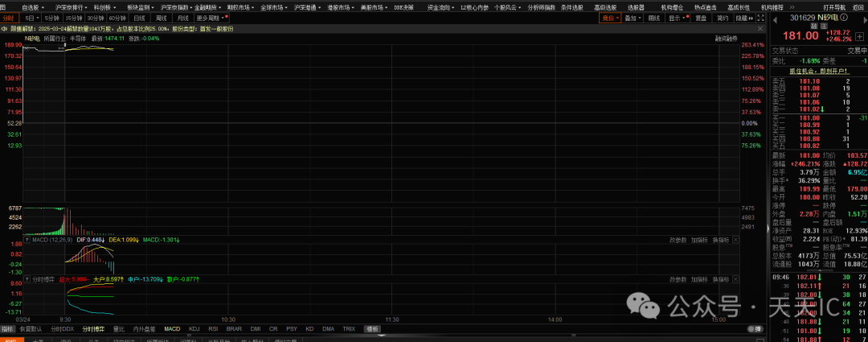The width and height of the screenshot is (868, 342).
Task: Select RSI indicator
Action: tap(212, 328)
